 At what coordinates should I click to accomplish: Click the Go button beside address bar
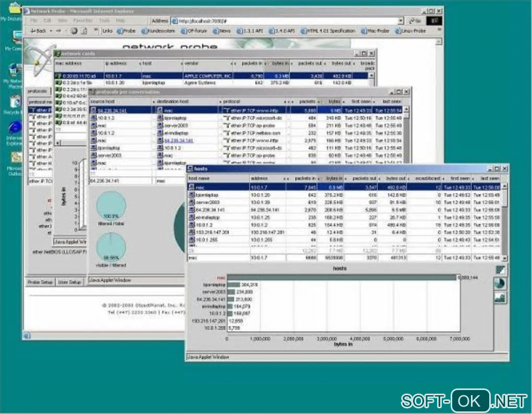[x=415, y=21]
